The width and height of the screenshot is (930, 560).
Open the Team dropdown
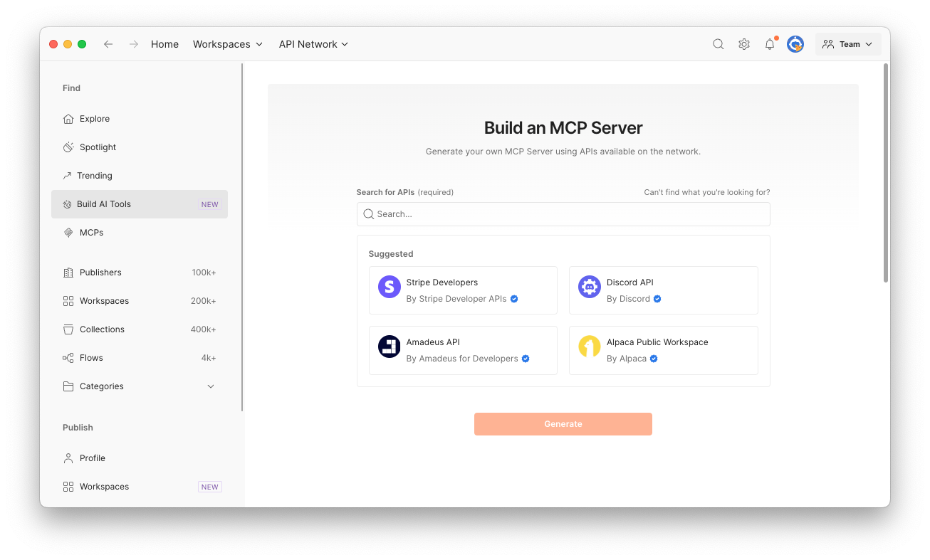[848, 44]
